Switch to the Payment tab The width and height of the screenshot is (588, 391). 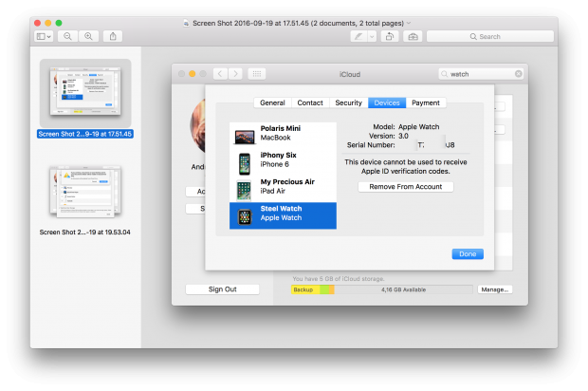(x=425, y=102)
